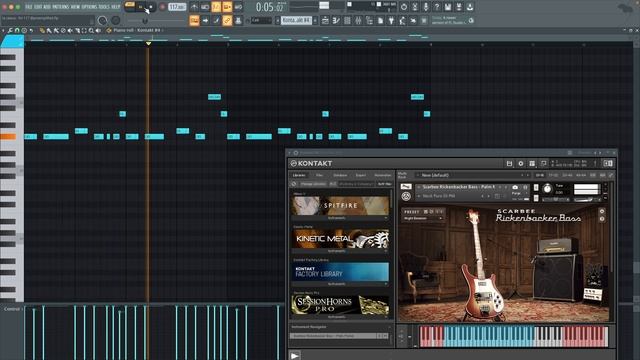The width and height of the screenshot is (640, 360).
Task: Select the Automation tab in Kontakt
Action: pos(383,175)
